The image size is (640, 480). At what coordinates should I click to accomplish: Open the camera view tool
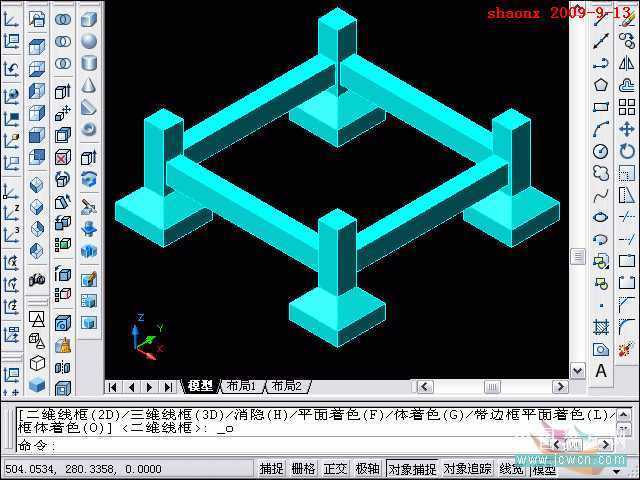point(37,280)
